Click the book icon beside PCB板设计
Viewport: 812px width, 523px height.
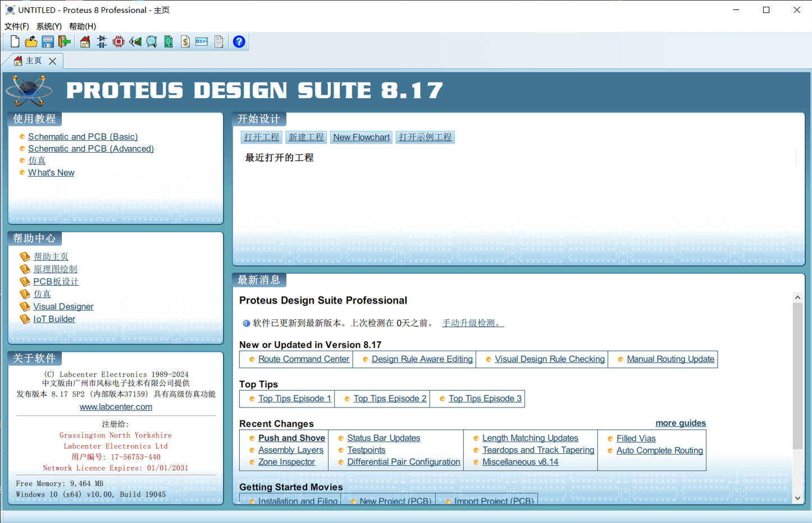(25, 281)
